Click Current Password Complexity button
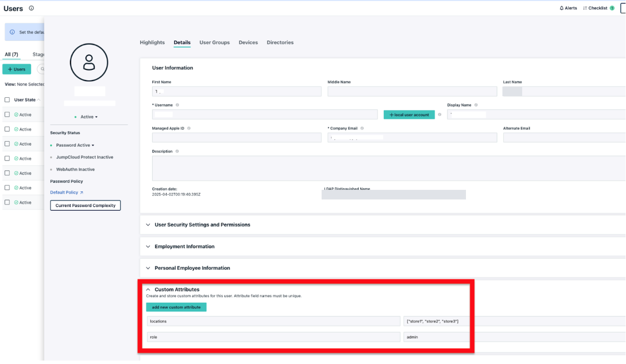The height and width of the screenshot is (364, 626). [x=85, y=206]
